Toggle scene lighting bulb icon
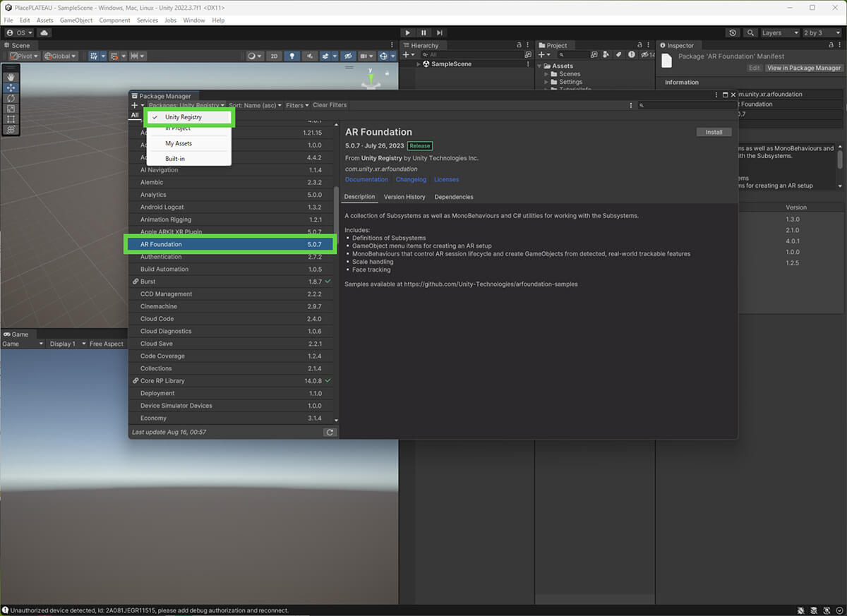The width and height of the screenshot is (847, 616). pyautogui.click(x=292, y=56)
